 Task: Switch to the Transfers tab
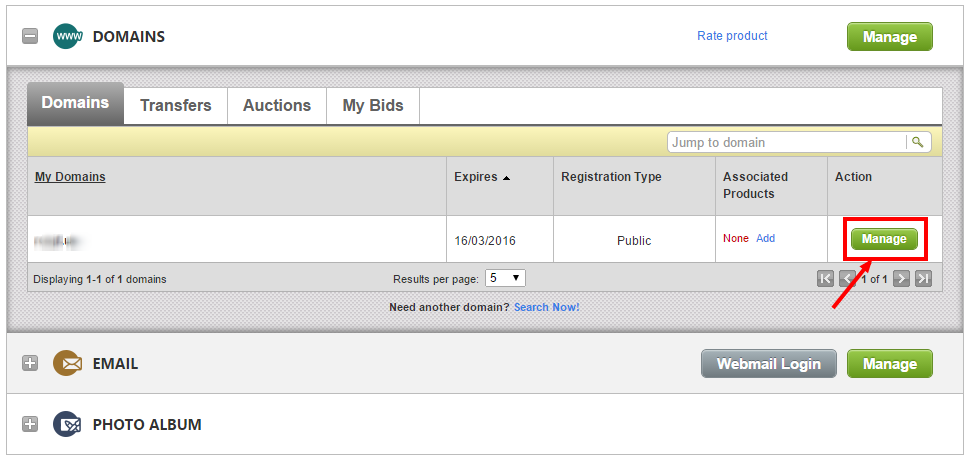pyautogui.click(x=175, y=105)
